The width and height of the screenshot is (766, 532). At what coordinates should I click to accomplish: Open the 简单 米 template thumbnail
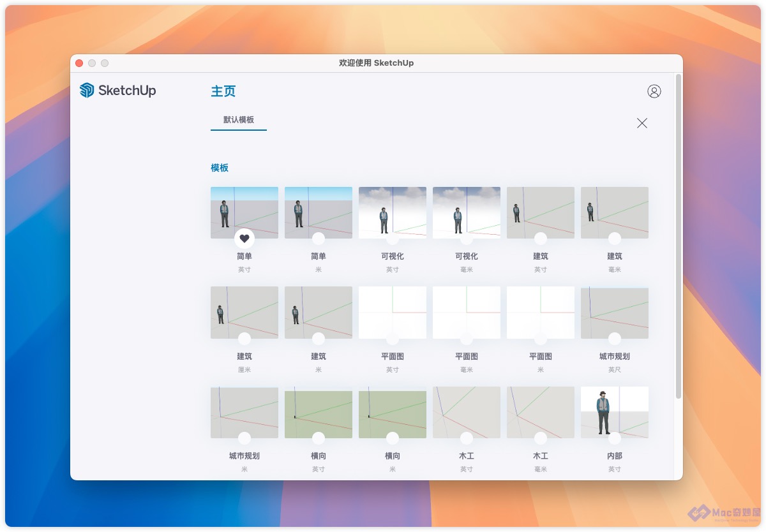[x=319, y=212]
